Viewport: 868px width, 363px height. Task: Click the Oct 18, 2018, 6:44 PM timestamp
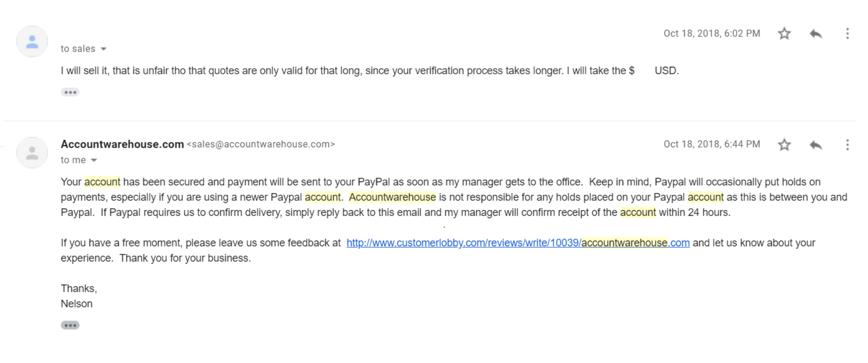712,144
